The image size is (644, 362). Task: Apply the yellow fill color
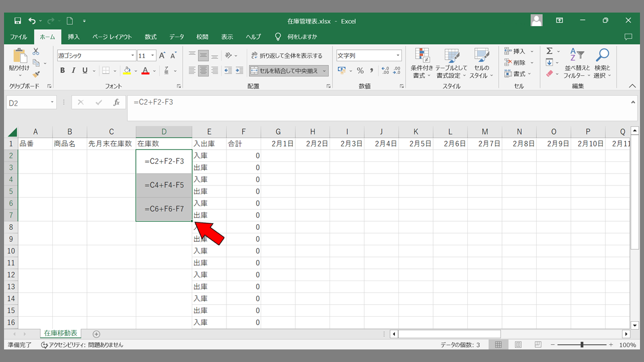[x=127, y=70]
